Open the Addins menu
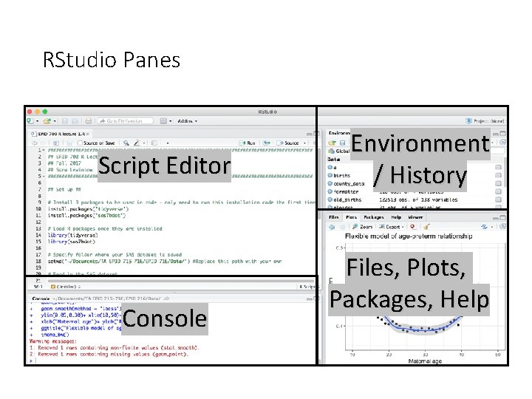Image resolution: width=532 pixels, height=399 pixels. 187,121
